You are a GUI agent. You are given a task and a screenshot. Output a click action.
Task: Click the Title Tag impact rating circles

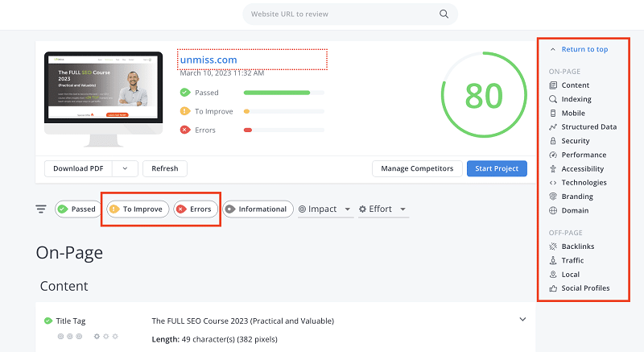(x=70, y=337)
